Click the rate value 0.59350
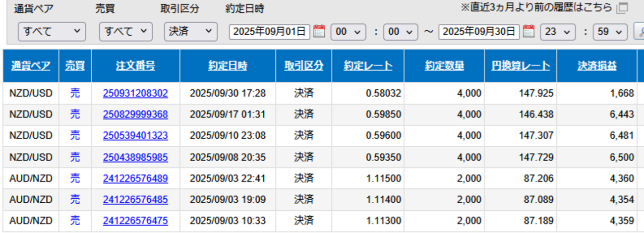Screen dimensions: 644x233 point(384,158)
